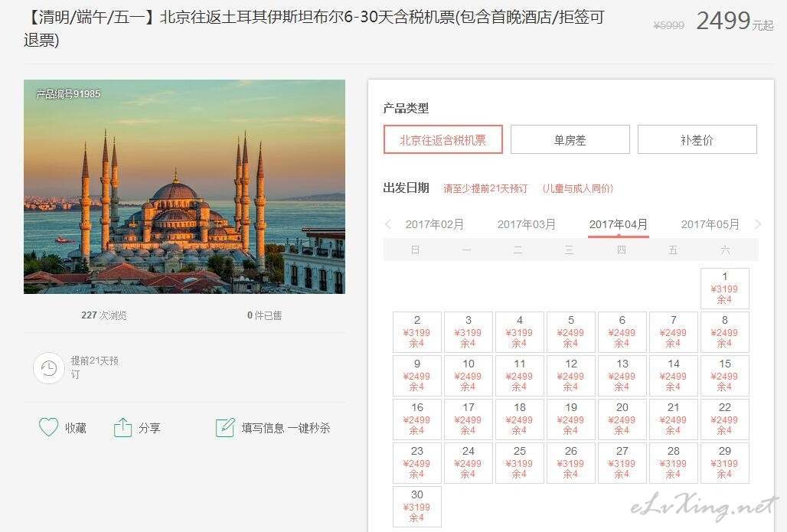Click the 收藏 favorite link
The height and width of the screenshot is (532, 787).
pyautogui.click(x=75, y=428)
